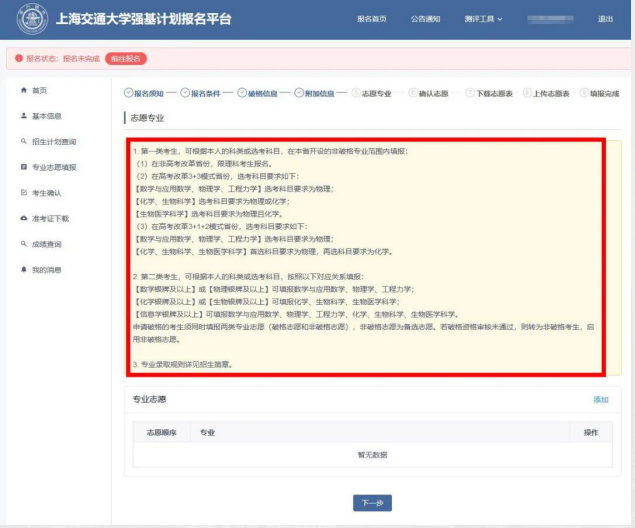Go to step 确认志愿
Image resolution: width=635 pixels, height=528 pixels.
click(428, 94)
